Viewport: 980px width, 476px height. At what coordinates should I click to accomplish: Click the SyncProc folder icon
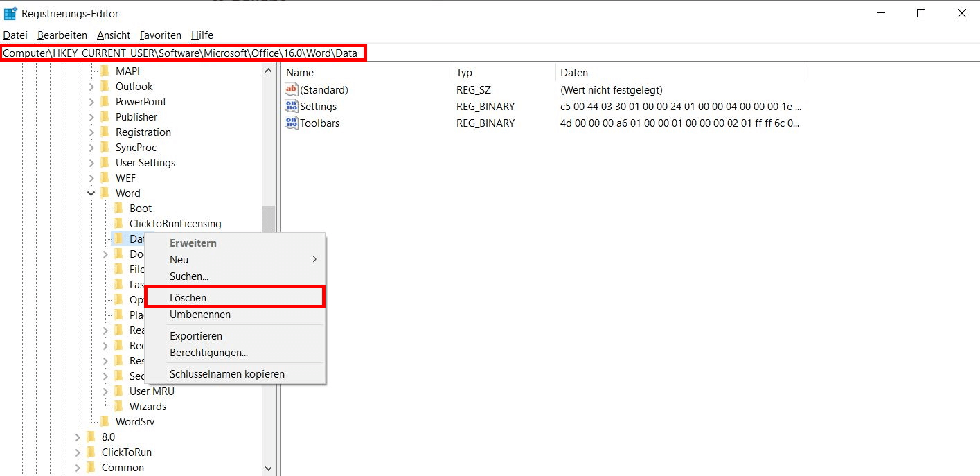(x=105, y=148)
